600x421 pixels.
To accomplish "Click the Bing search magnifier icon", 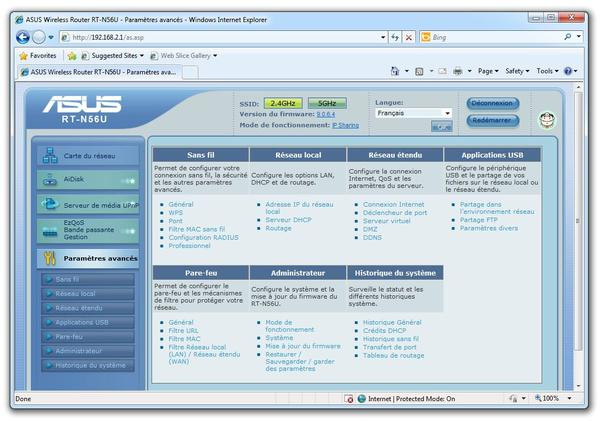I will [x=568, y=37].
